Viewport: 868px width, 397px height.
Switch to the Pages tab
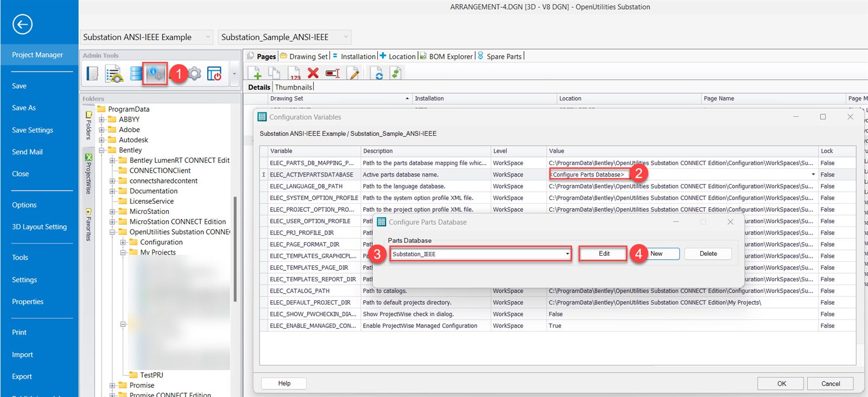click(262, 56)
